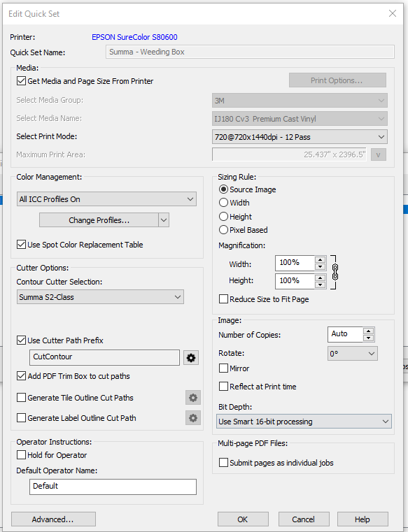This screenshot has width=408, height=532.
Task: Check Reduce Size to Fit Page
Action: 223,299
